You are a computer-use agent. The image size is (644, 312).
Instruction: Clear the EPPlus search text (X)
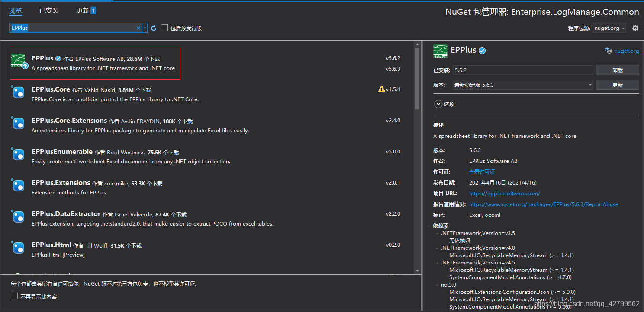coord(138,28)
